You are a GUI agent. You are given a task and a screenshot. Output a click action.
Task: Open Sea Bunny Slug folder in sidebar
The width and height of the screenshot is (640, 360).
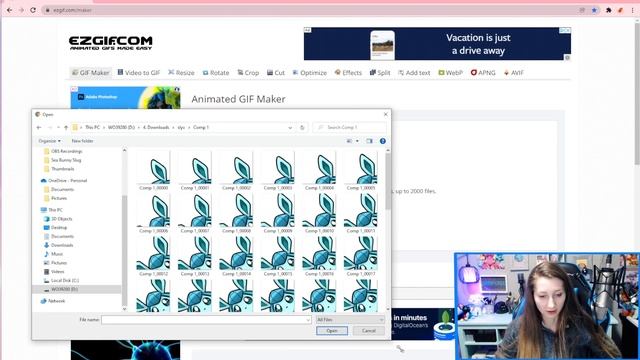point(66,160)
